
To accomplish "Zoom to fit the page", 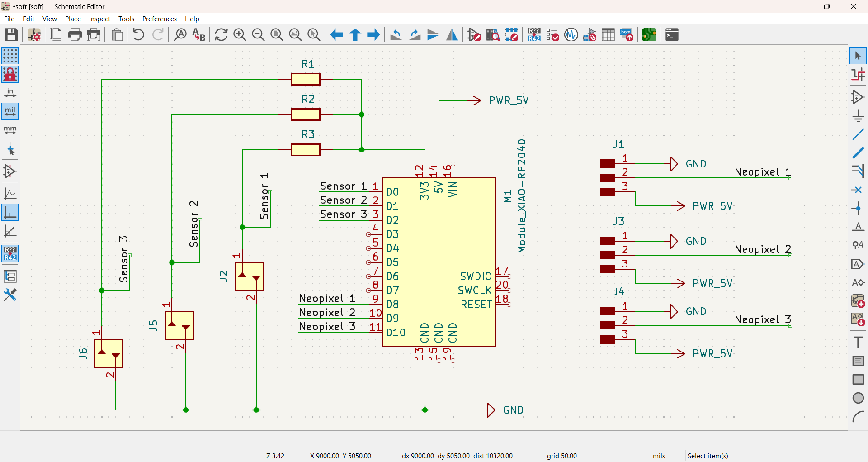I will 277,34.
